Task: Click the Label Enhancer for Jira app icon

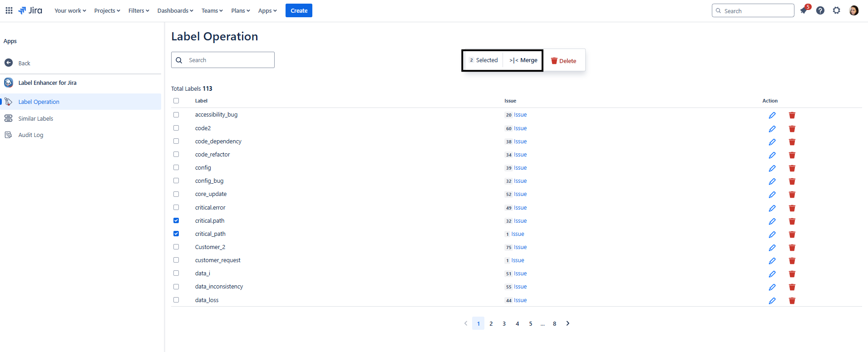Action: pyautogui.click(x=9, y=83)
